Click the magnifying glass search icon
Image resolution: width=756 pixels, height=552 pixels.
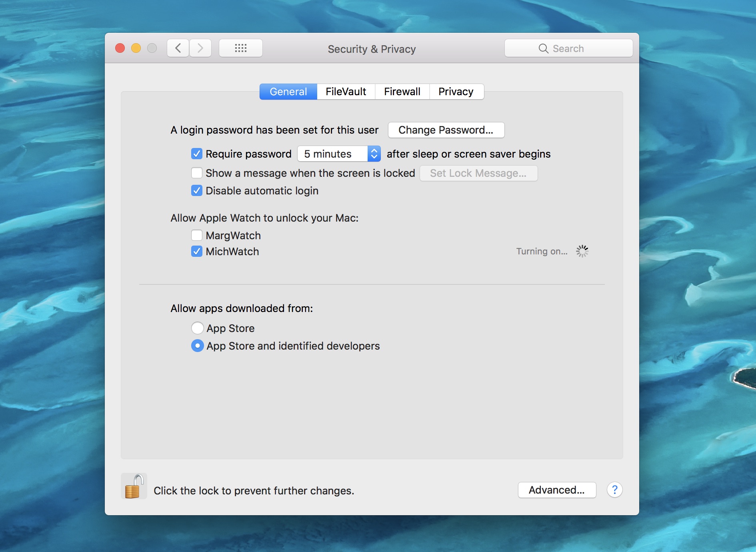(543, 49)
